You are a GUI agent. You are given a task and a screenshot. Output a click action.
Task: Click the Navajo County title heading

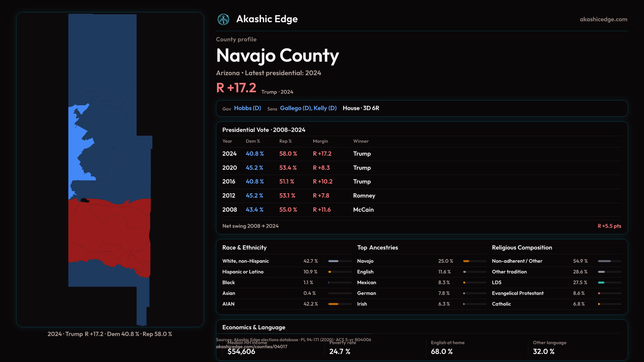pyautogui.click(x=277, y=56)
